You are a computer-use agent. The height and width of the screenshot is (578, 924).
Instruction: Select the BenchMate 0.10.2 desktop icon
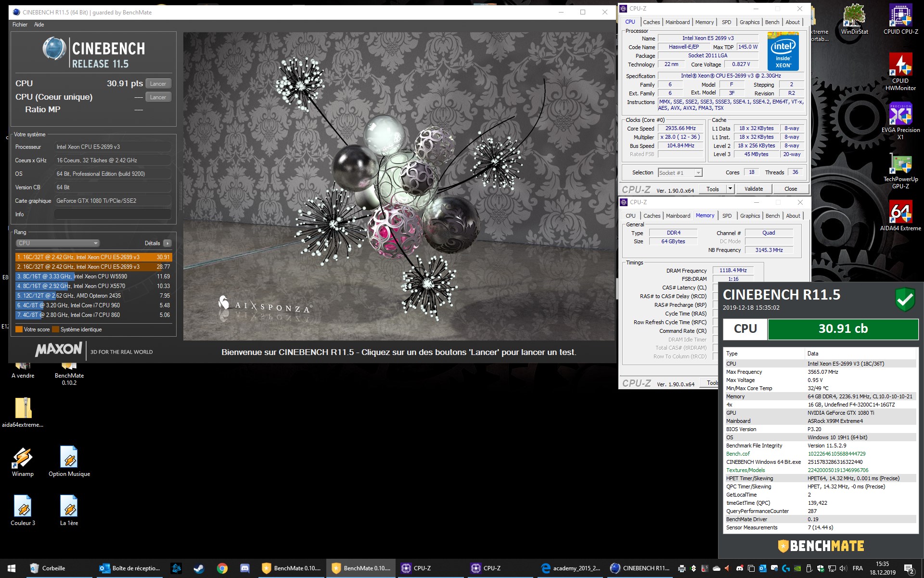tap(69, 374)
